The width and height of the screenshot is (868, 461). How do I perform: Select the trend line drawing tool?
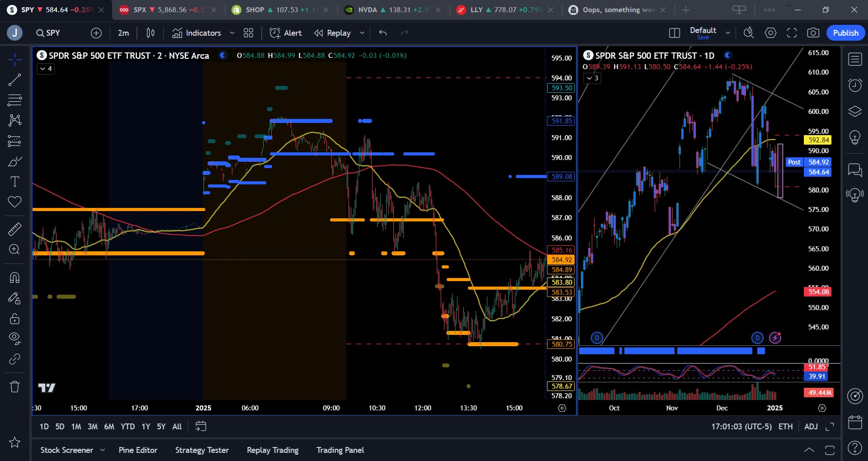[14, 80]
